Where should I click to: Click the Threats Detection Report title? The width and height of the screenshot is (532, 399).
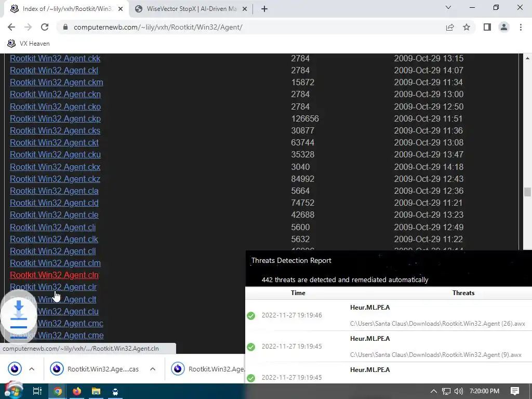[291, 260]
